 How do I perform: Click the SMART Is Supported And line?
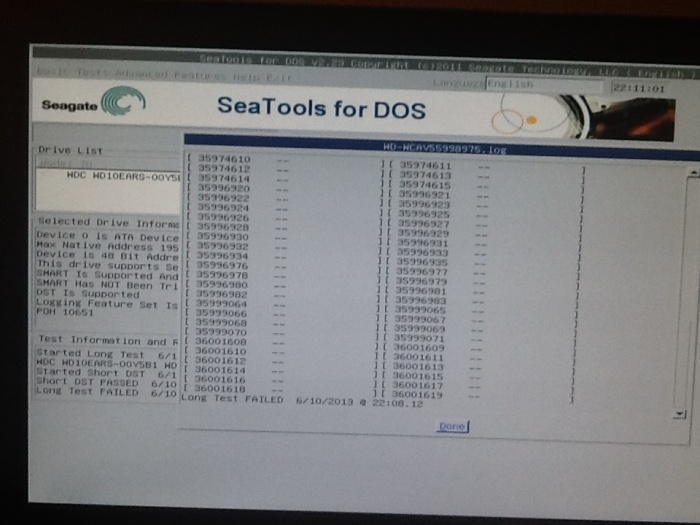[x=108, y=275]
